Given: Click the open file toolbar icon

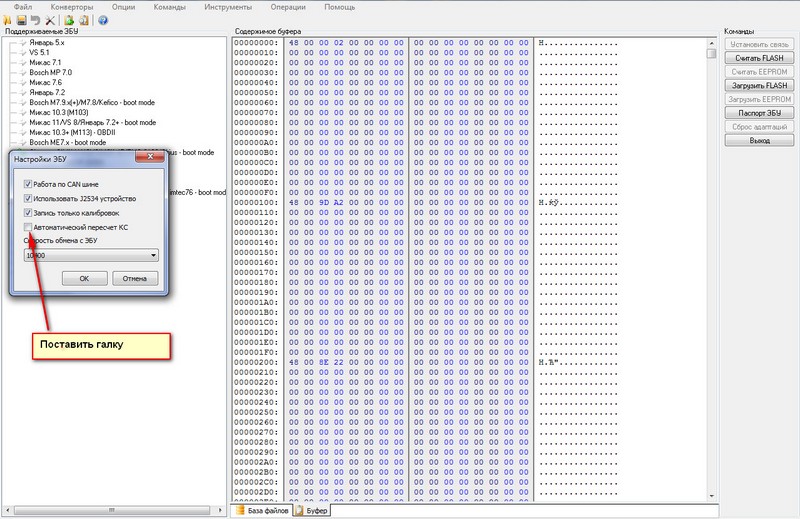Looking at the screenshot, I should (9, 20).
